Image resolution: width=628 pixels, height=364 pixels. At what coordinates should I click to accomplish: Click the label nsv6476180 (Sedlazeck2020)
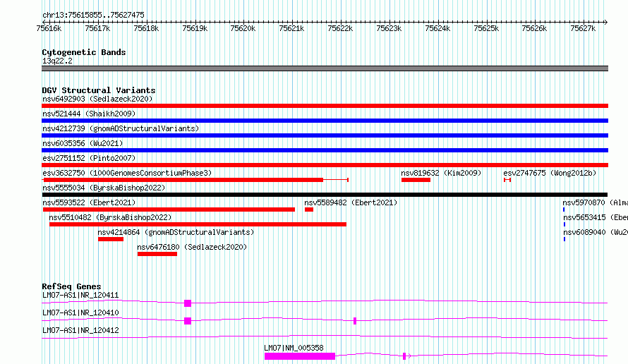(192, 247)
